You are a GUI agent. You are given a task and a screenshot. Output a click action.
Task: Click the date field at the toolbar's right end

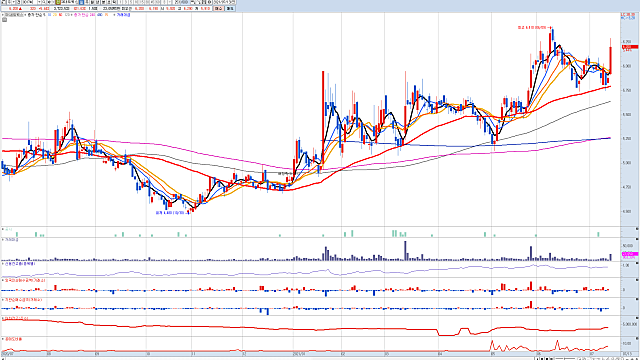[x=224, y=2]
